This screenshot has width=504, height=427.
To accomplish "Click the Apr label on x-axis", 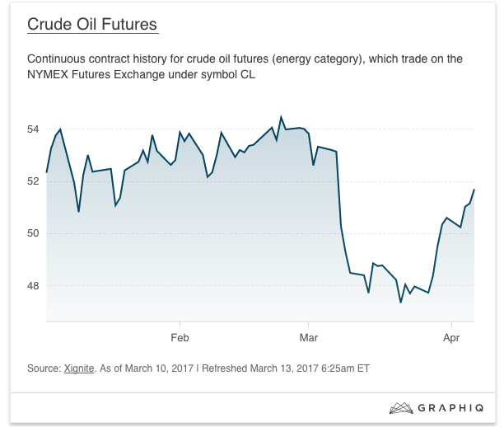I will (x=450, y=338).
